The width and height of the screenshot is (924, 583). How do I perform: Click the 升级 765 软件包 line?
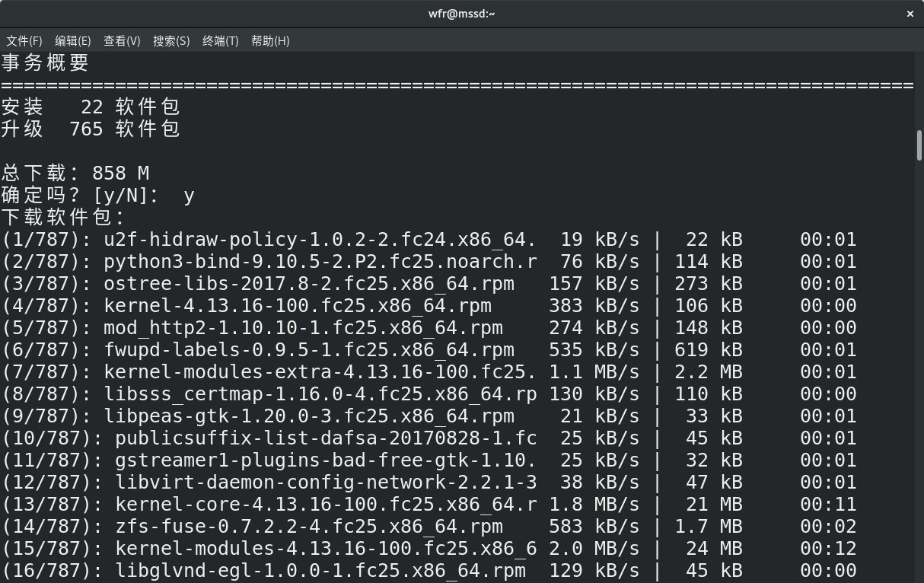(x=91, y=129)
